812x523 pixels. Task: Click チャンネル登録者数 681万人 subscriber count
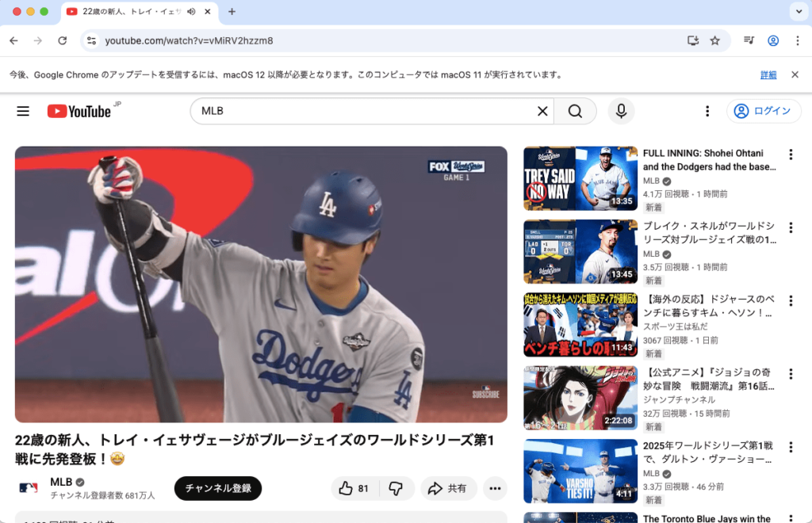pyautogui.click(x=102, y=495)
